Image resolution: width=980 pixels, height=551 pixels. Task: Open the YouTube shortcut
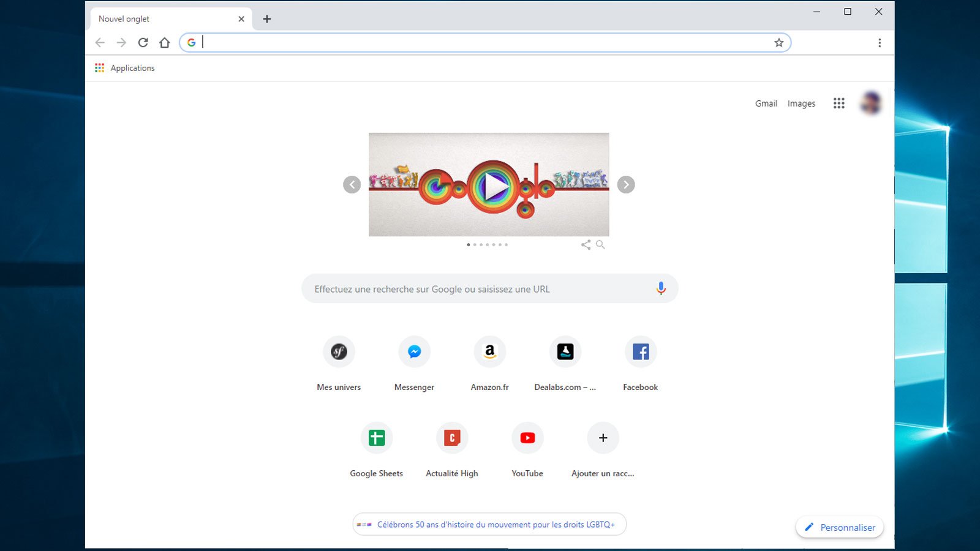pos(527,451)
